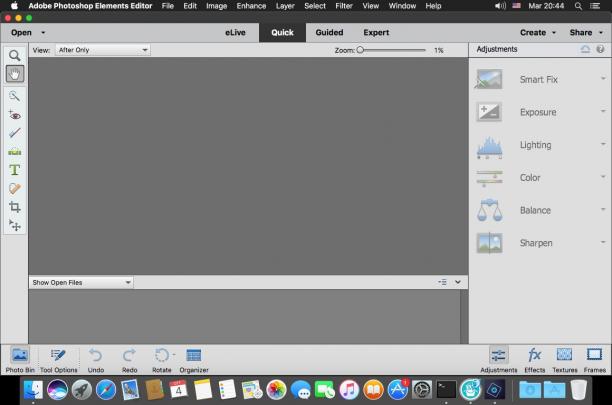
Task: Open Adjustments panel help icon
Action: [600, 49]
